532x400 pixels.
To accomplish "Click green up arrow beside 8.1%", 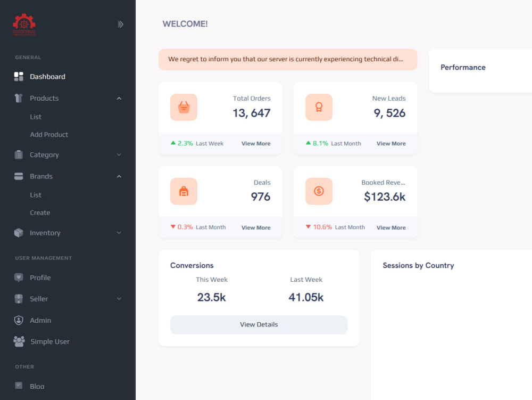I will (308, 143).
